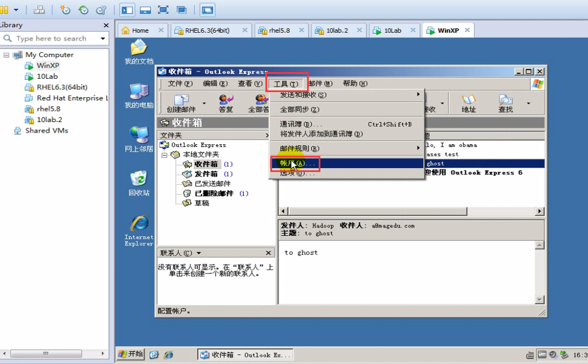Open the 地址 address book toolbar button
The image size is (588, 364).
469,103
